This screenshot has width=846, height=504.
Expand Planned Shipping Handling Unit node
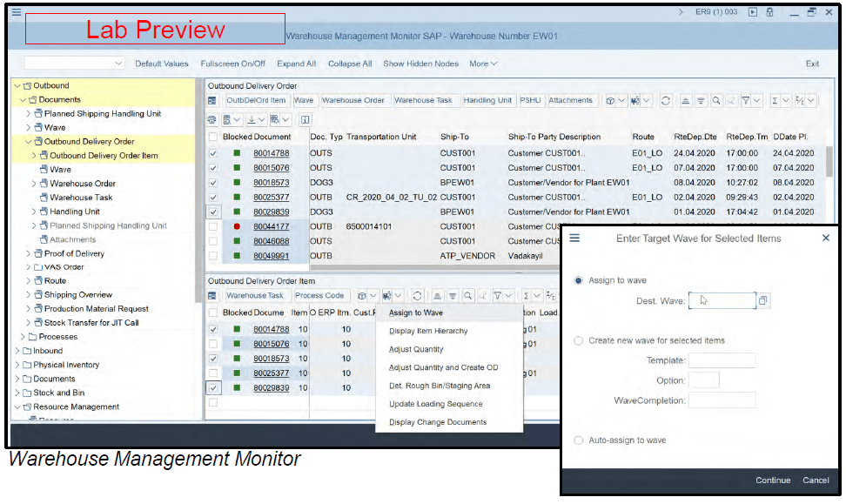coord(28,114)
